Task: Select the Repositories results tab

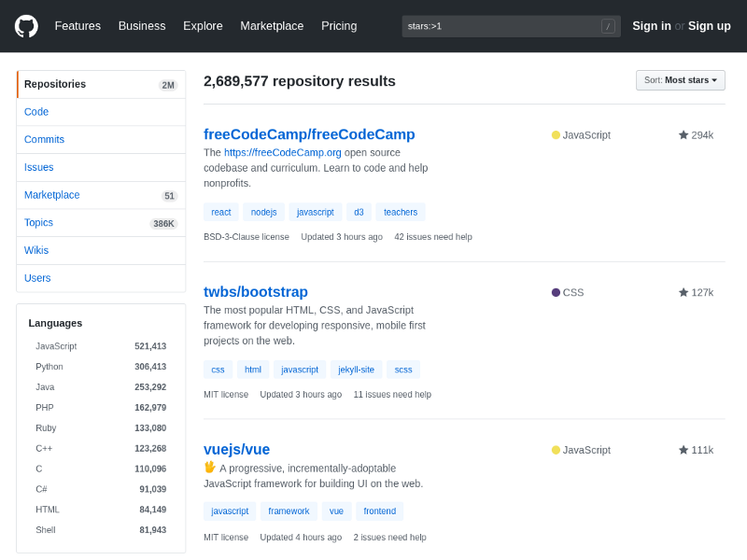Action: click(x=101, y=84)
